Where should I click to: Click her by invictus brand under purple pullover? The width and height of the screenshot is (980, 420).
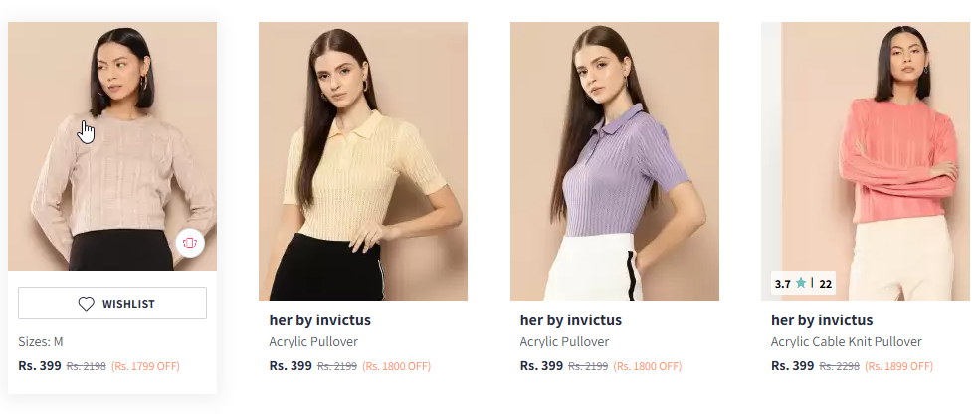(x=571, y=320)
